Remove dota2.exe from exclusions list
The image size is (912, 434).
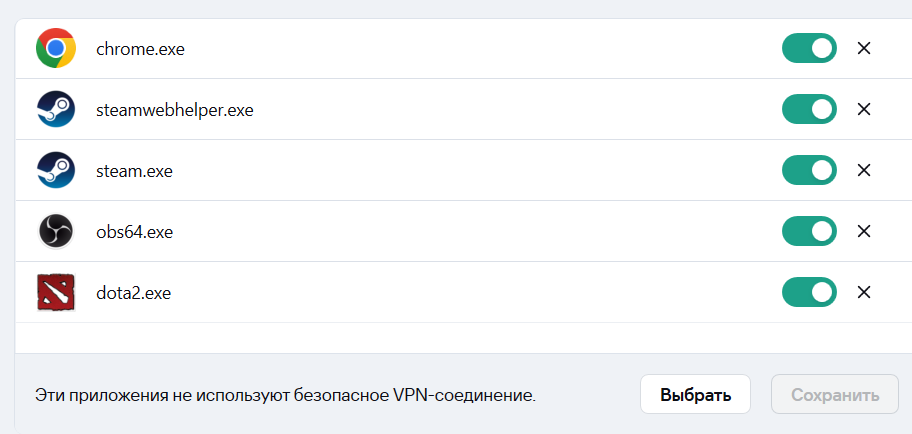click(x=864, y=292)
